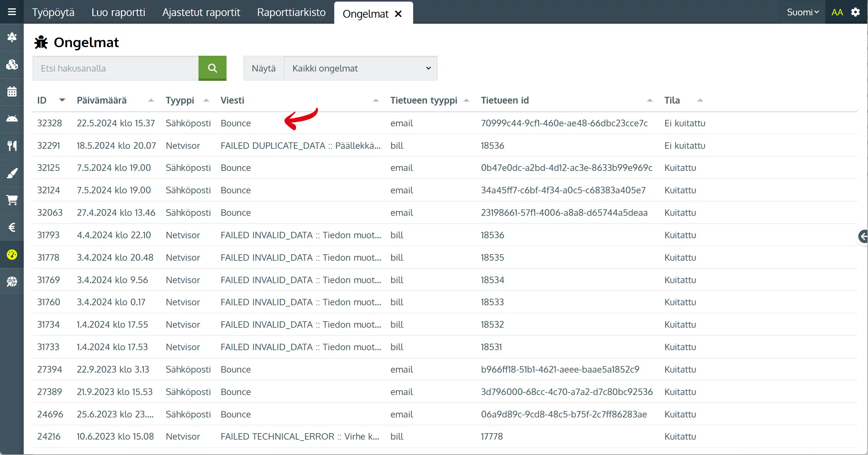Open the settings gear icon
This screenshot has width=868, height=455.
[x=855, y=13]
